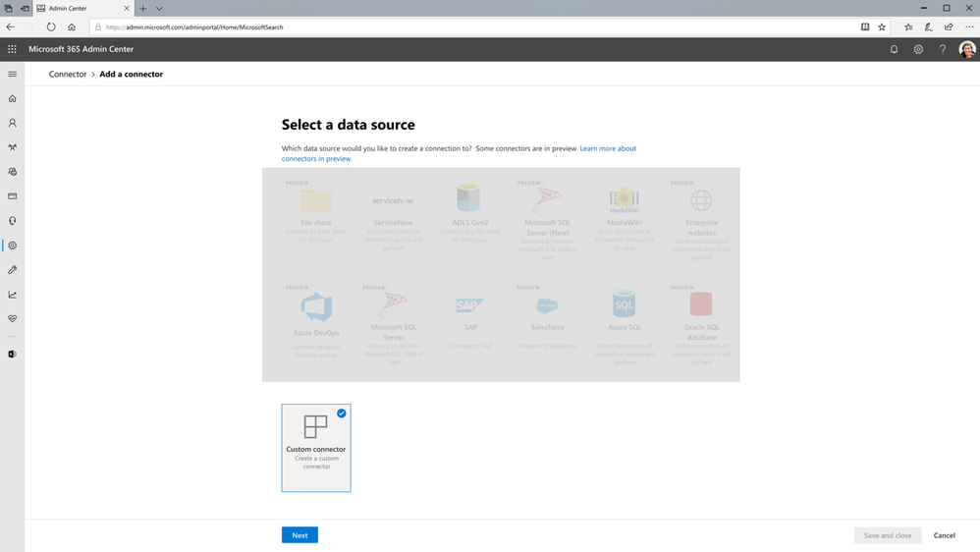Open Settings gear icon in sidebar
This screenshot has width=980, height=552.
[x=12, y=245]
